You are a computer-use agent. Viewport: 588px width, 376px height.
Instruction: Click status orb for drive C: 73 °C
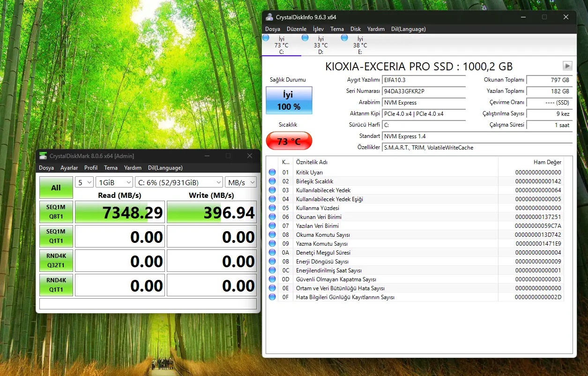click(x=266, y=38)
